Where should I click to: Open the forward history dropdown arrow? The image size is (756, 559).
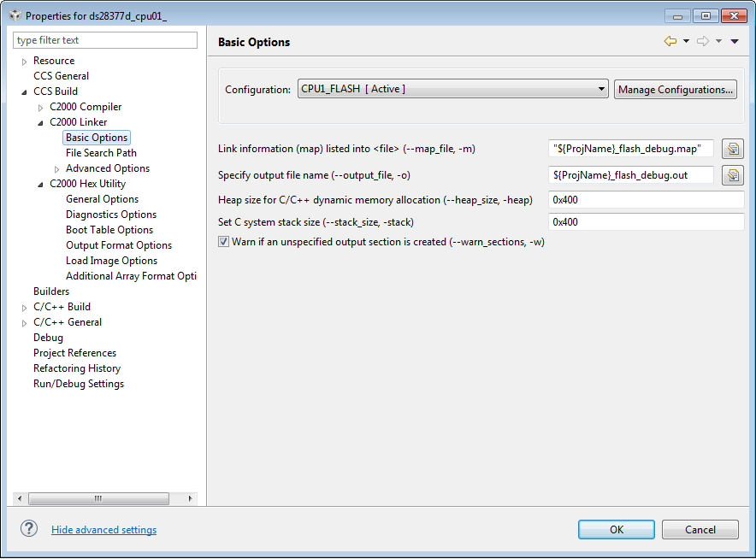click(719, 41)
